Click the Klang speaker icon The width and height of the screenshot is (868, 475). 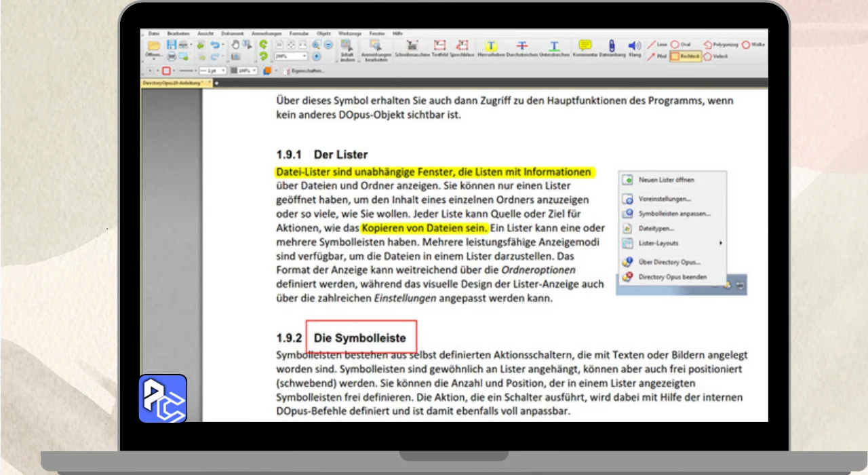pyautogui.click(x=635, y=45)
